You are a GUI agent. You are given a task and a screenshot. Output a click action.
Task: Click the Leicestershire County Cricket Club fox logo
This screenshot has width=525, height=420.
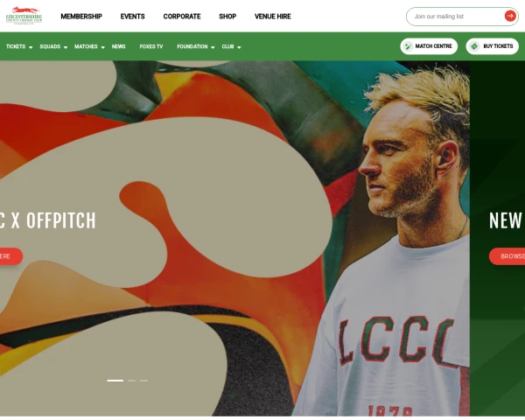click(24, 16)
